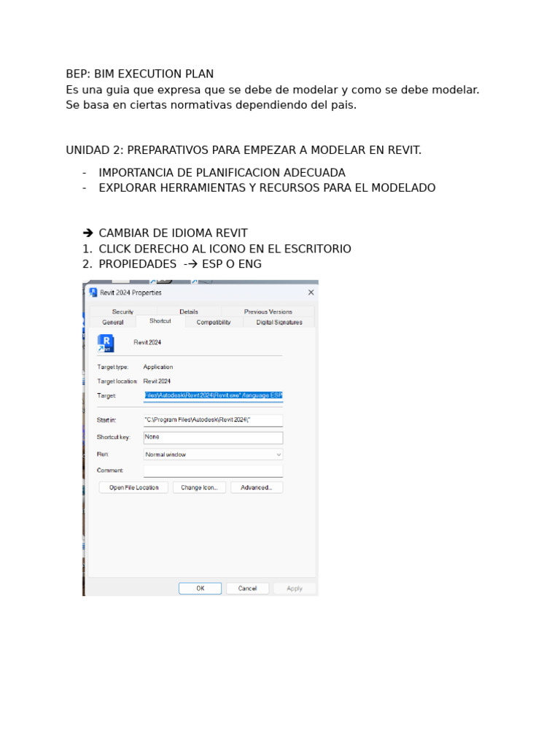Click the Shortcut key field
560x747 pixels.
click(214, 438)
